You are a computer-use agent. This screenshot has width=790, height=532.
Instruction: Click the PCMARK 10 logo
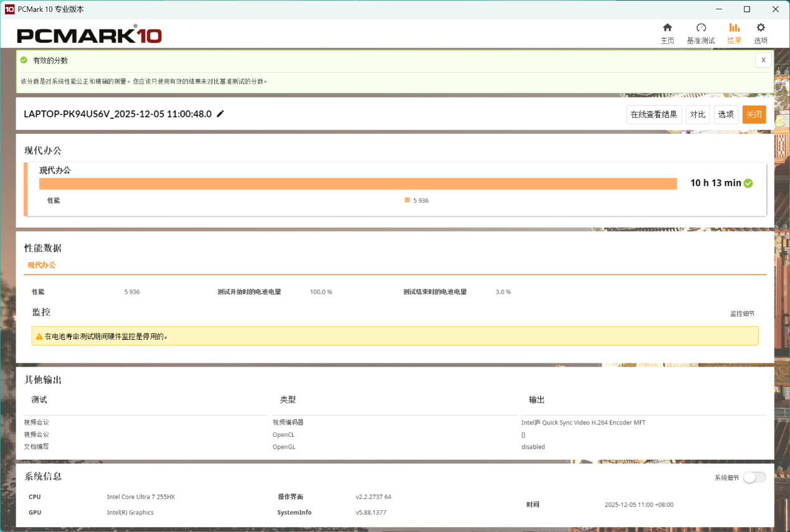89,35
